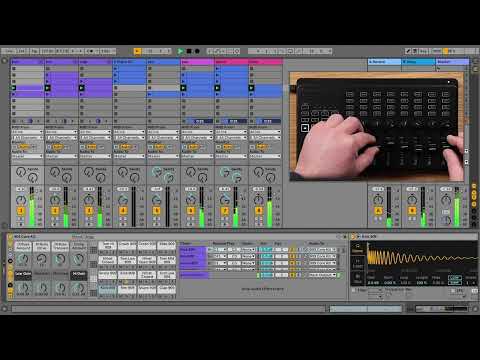Toggle the track 8 activator button

pos(259,211)
